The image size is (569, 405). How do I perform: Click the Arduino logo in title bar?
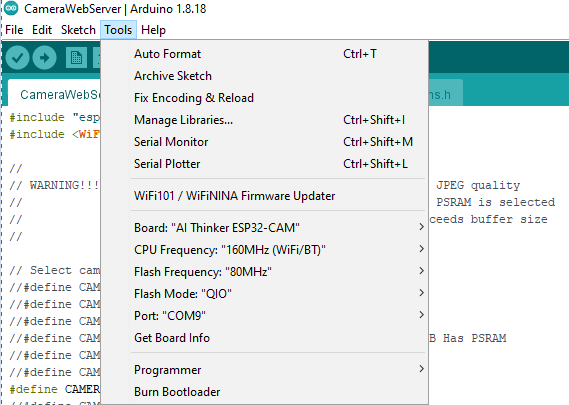(11, 8)
